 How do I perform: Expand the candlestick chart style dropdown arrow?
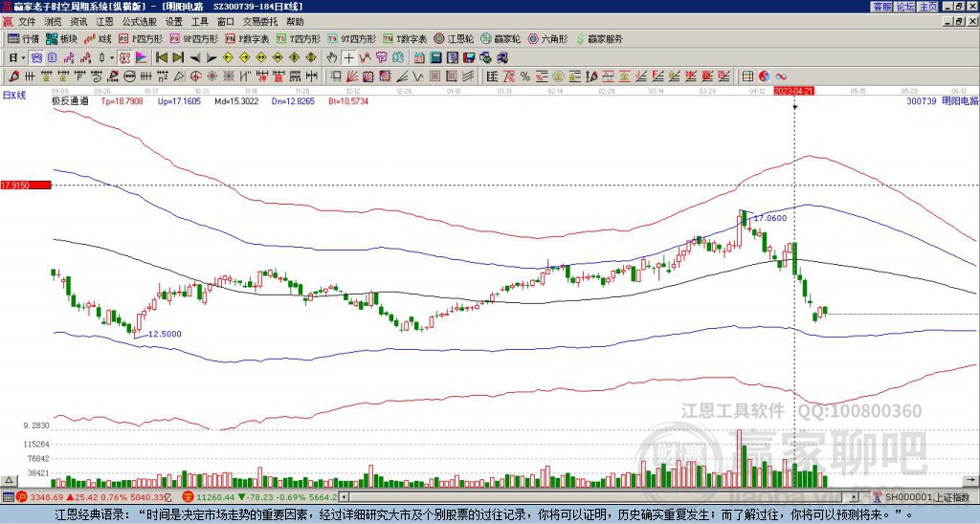coord(112,57)
